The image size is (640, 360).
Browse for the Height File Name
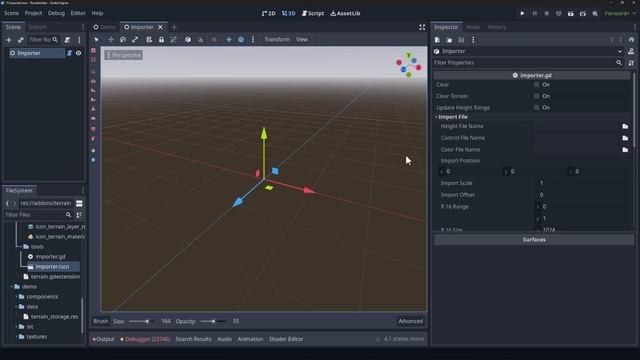625,127
